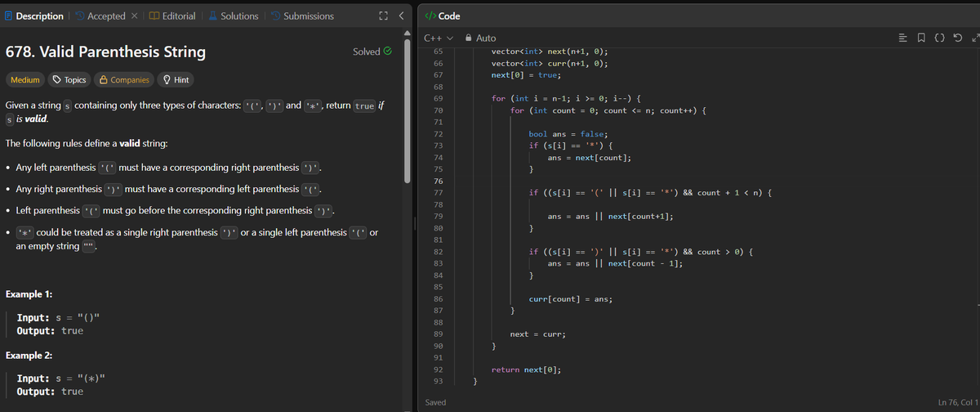Click the problem title '678. Valid Parenthesis String'
The width and height of the screenshot is (980, 412).
(105, 52)
